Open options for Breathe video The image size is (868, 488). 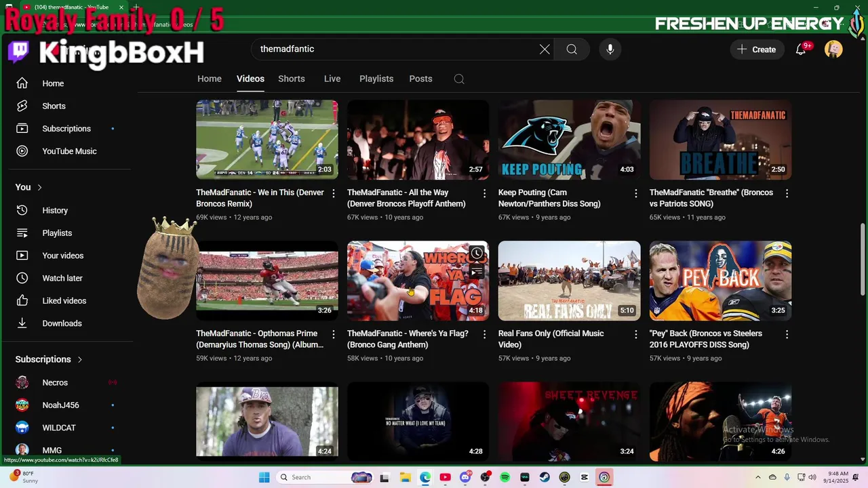click(787, 193)
